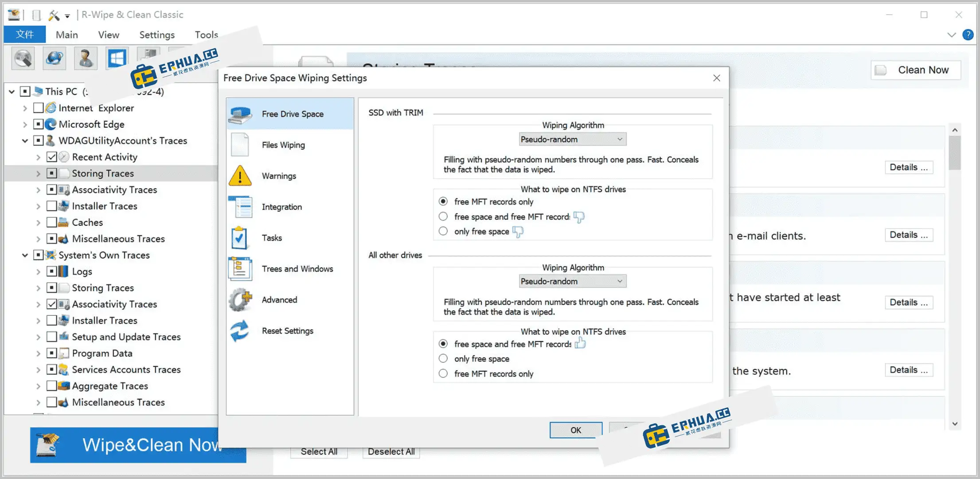Open the Reset Settings page
980x479 pixels.
[x=290, y=331]
